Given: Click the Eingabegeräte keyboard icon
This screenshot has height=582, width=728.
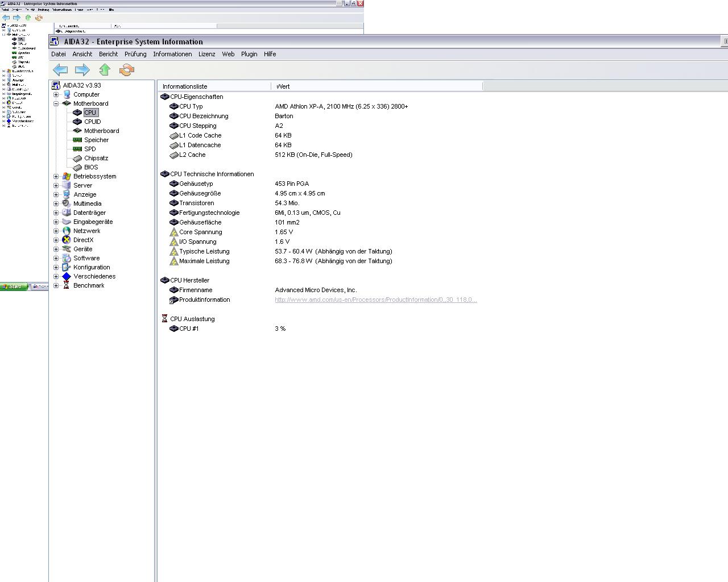Looking at the screenshot, I should pyautogui.click(x=67, y=222).
